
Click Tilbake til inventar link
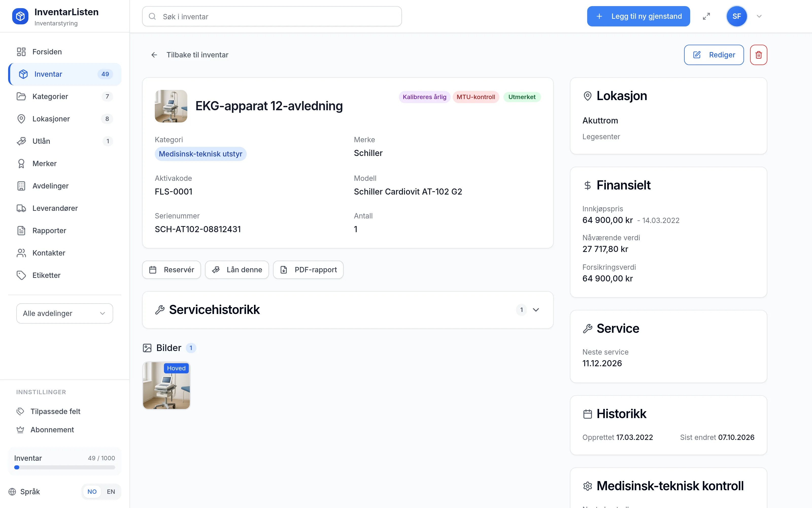(197, 55)
